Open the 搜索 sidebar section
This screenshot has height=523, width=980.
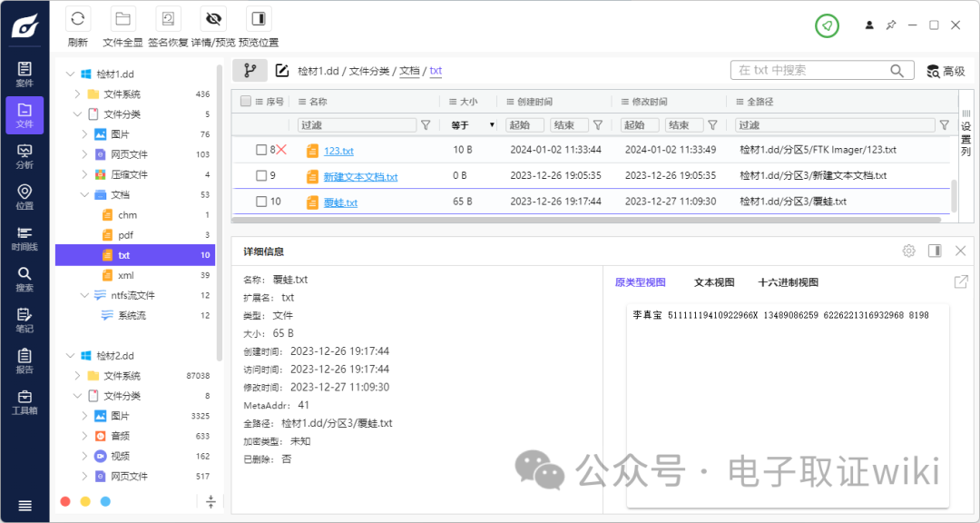[24, 279]
